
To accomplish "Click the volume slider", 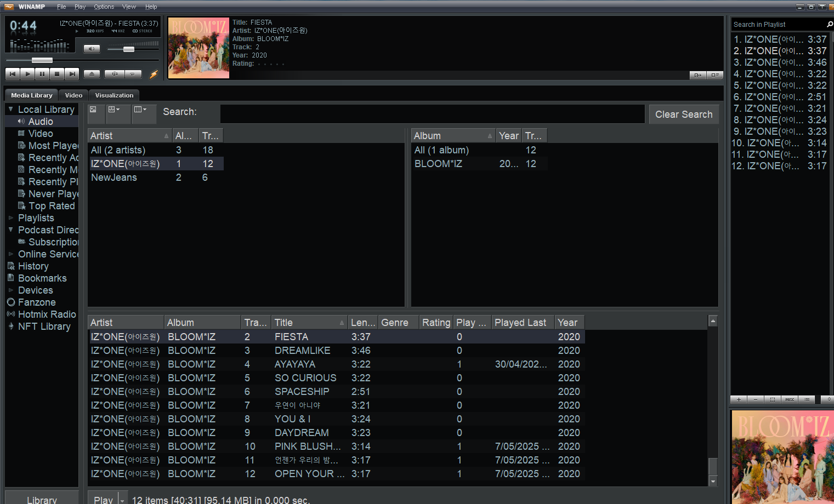I will (x=133, y=49).
